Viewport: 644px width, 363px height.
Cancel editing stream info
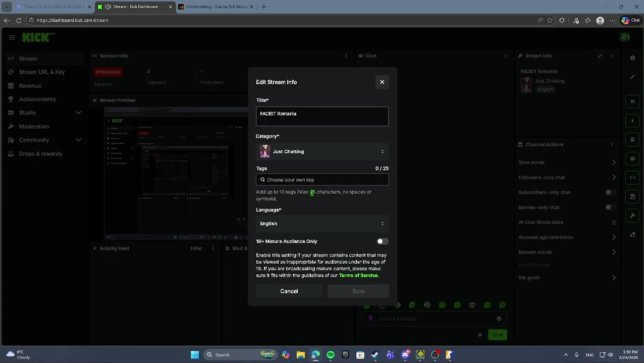coord(289,291)
